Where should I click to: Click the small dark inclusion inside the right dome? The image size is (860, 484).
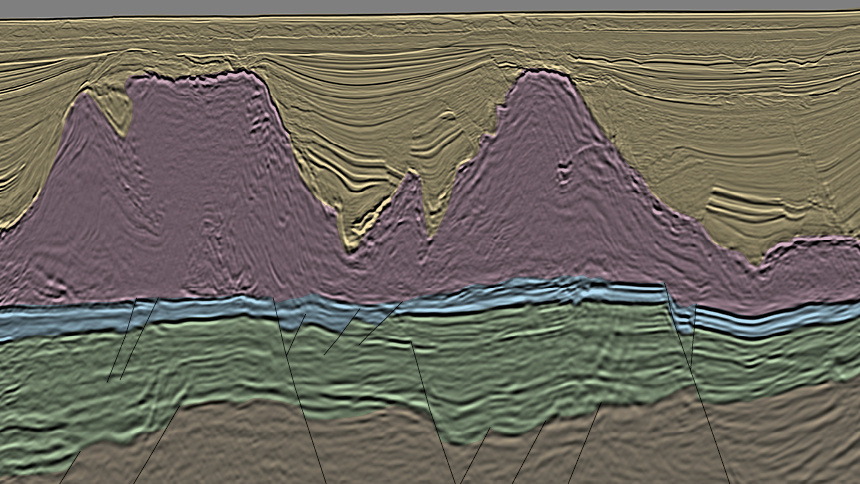[x=565, y=173]
